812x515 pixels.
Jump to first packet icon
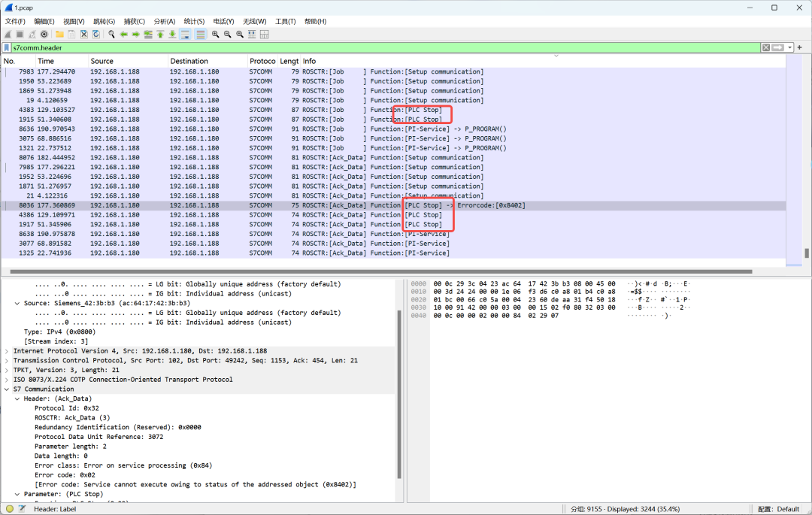[161, 34]
